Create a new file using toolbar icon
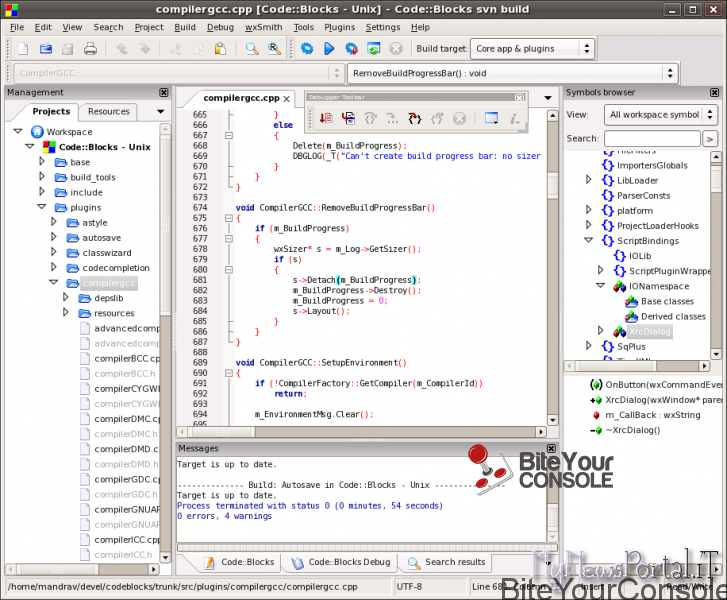Viewport: 727px width, 600px height. [23, 49]
